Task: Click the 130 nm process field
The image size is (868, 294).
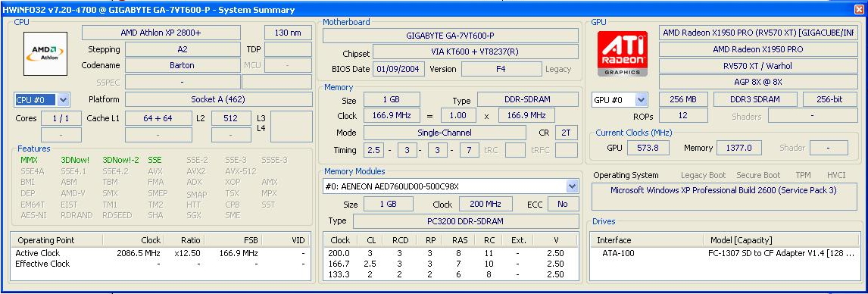Action: 288,33
